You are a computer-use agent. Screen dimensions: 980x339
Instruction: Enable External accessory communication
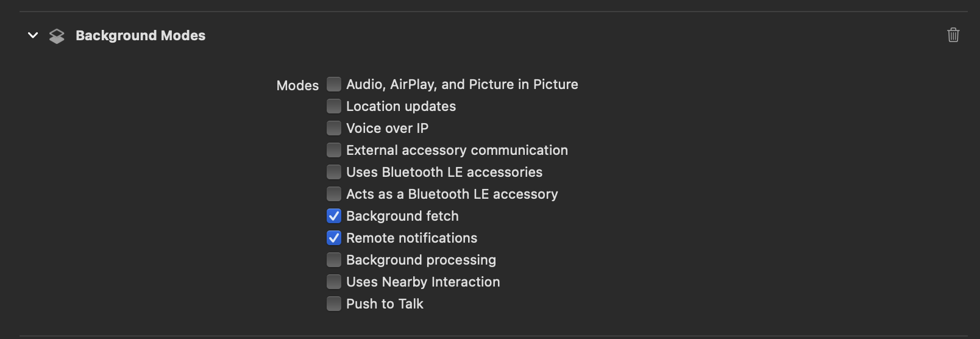pos(334,150)
